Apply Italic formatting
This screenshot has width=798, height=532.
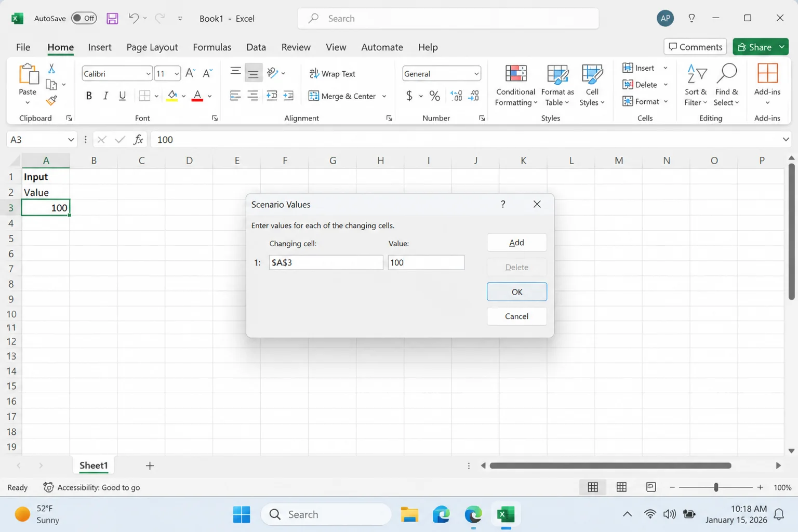(x=105, y=96)
